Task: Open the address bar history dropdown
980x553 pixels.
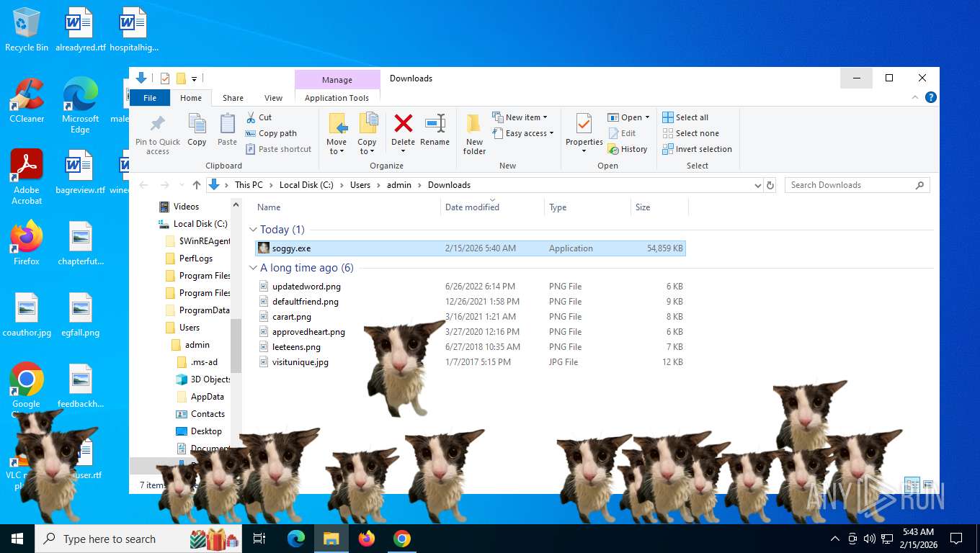Action: (x=757, y=185)
